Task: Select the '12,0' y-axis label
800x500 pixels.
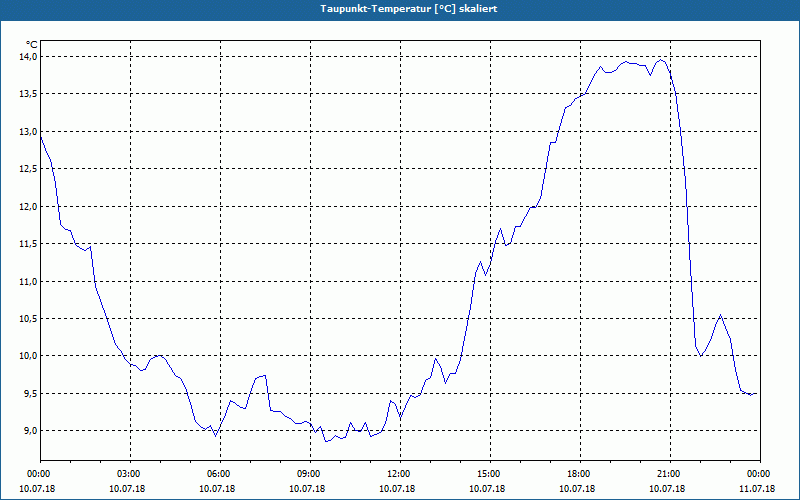Action: click(x=29, y=207)
